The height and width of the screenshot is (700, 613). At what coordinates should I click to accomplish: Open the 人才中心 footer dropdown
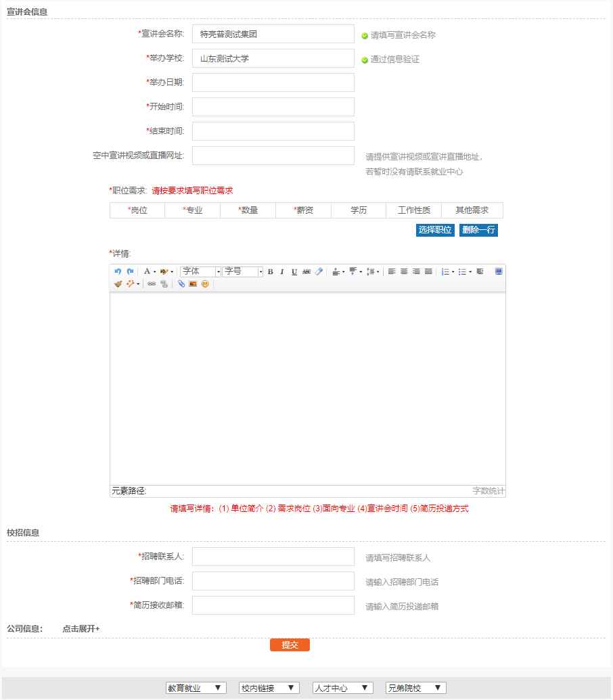pyautogui.click(x=342, y=688)
